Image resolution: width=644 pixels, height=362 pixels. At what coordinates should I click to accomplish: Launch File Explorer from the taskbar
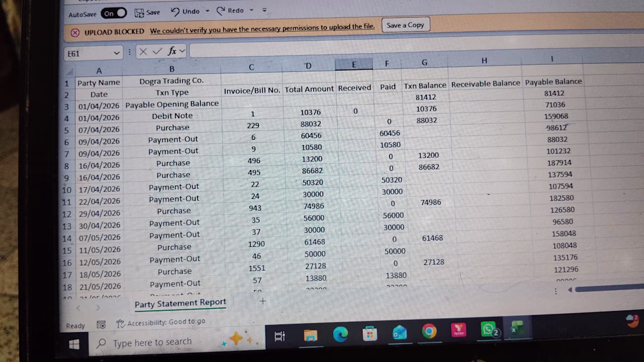point(310,335)
